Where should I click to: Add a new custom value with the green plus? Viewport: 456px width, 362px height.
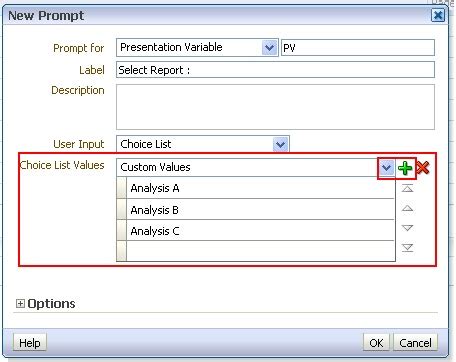pos(405,168)
